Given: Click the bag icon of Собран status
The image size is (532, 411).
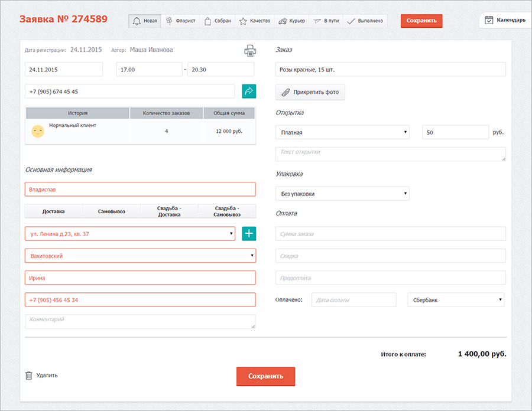Looking at the screenshot, I should pyautogui.click(x=207, y=21).
